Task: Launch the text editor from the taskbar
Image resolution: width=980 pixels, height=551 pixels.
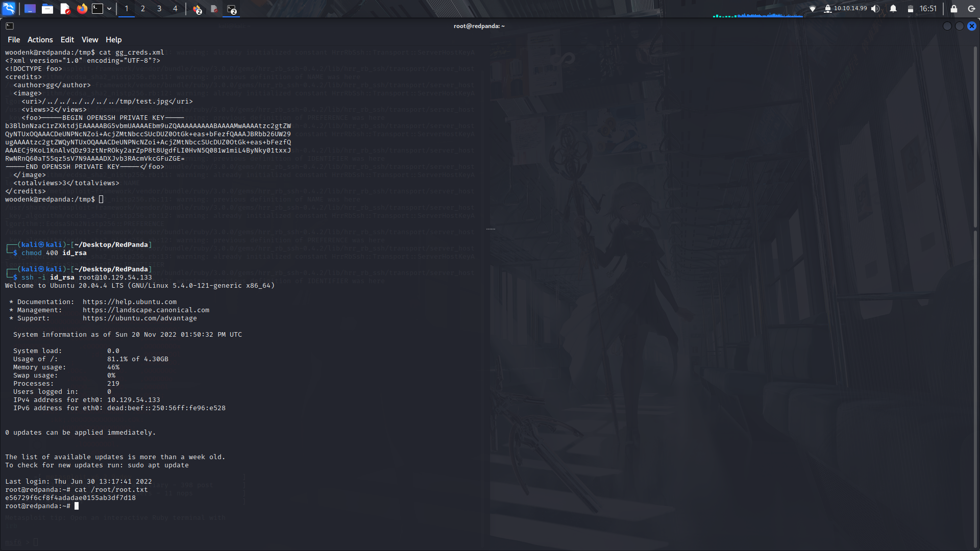Action: (x=65, y=9)
